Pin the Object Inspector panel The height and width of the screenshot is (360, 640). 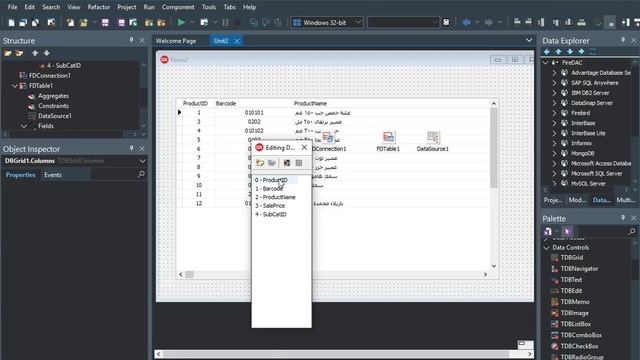click(131, 148)
